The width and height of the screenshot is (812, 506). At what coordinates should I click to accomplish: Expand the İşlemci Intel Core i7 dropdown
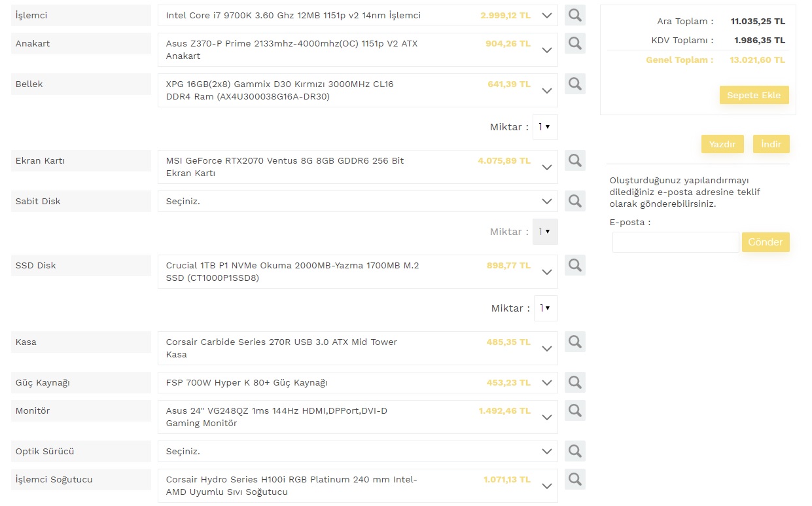pyautogui.click(x=357, y=15)
